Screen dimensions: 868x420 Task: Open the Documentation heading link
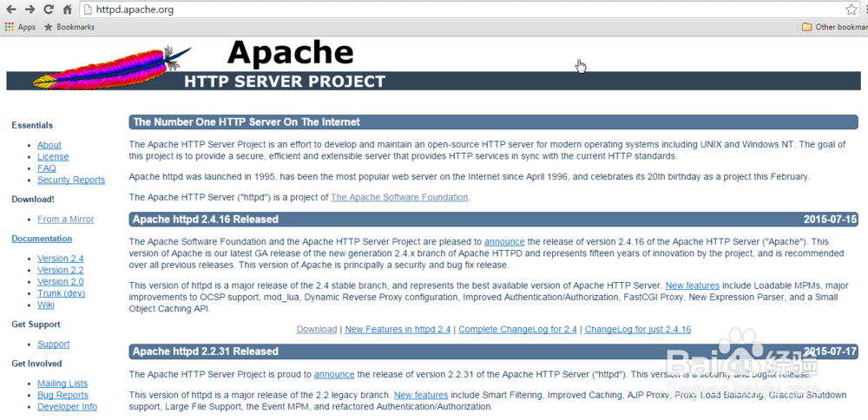point(42,239)
